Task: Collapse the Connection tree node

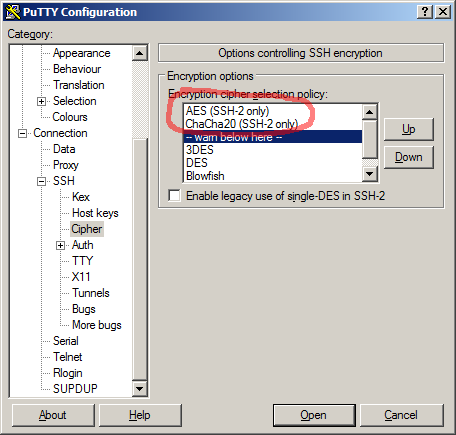Action: [x=22, y=133]
